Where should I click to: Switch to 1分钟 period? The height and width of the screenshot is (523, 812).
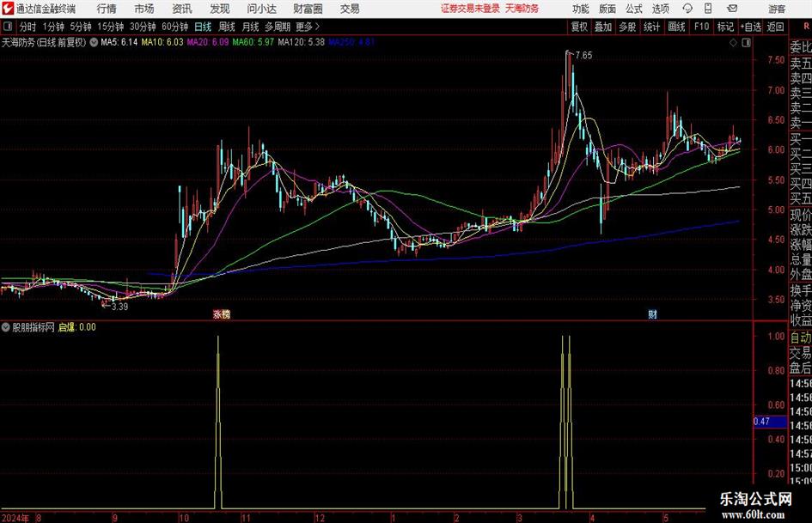(52, 27)
